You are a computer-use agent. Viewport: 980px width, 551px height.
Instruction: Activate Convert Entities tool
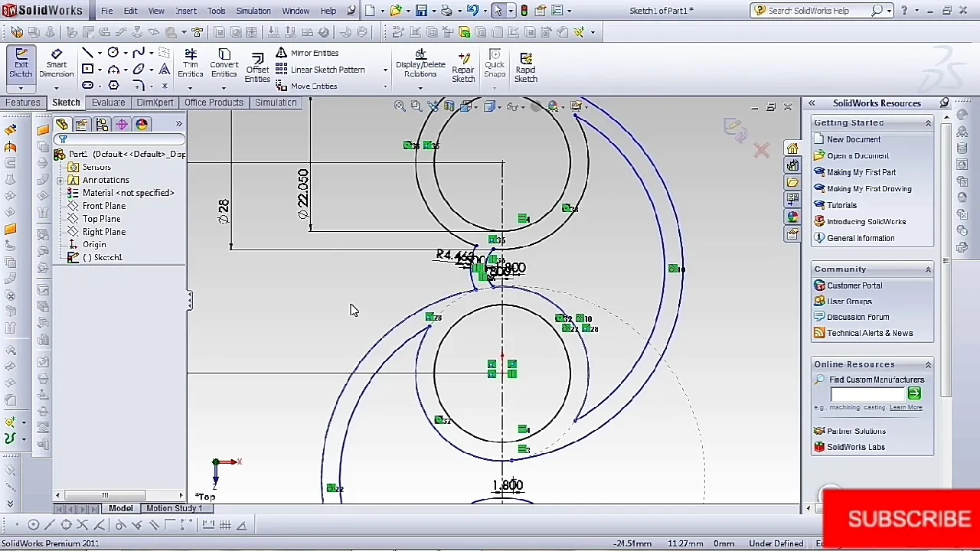(224, 63)
